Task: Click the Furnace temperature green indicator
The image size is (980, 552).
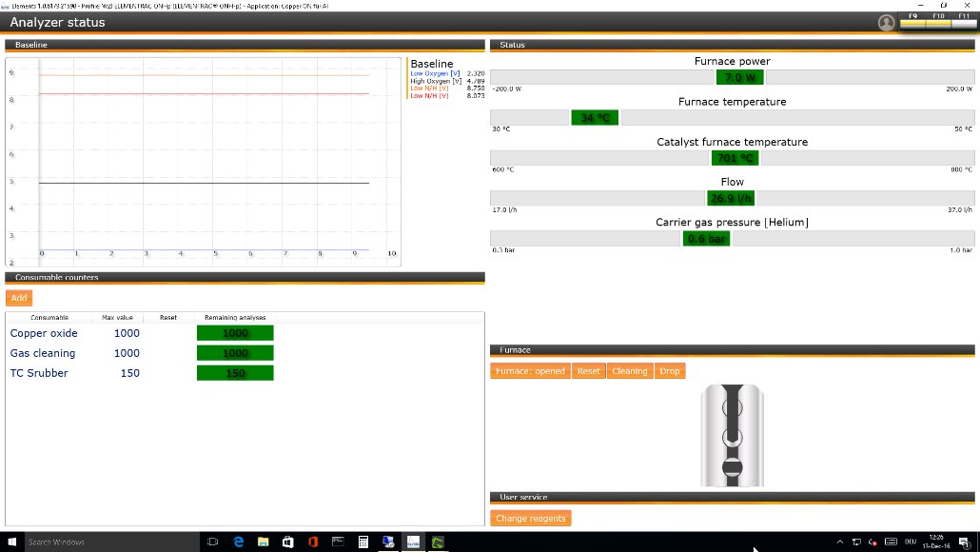Action: pos(595,117)
